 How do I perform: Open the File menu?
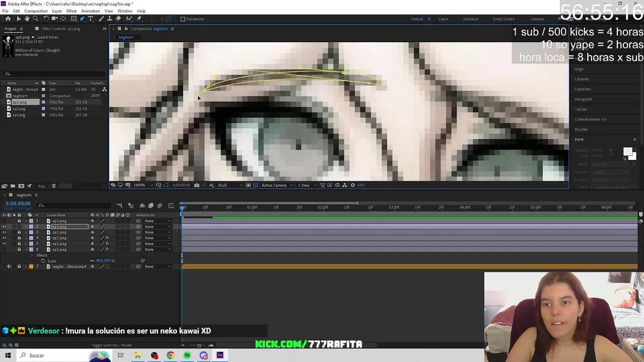click(x=5, y=11)
